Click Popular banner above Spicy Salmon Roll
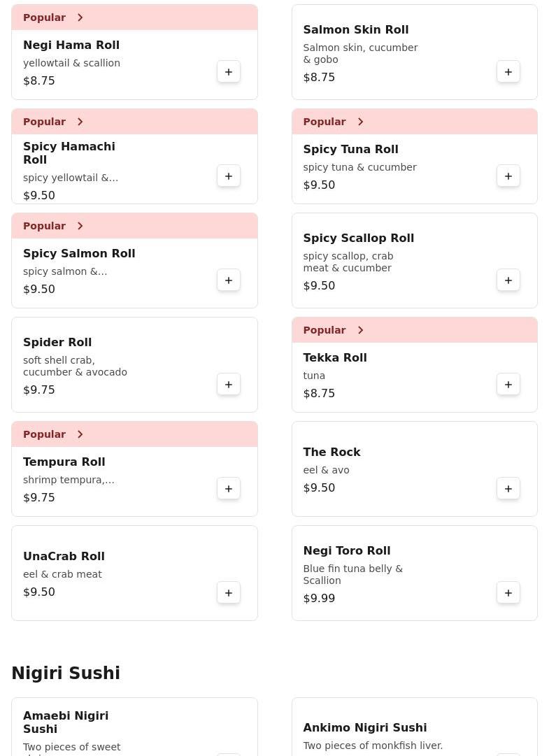 (x=134, y=226)
